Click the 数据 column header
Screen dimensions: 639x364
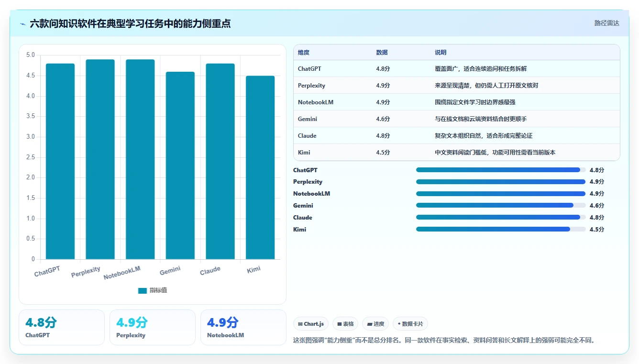[382, 53]
